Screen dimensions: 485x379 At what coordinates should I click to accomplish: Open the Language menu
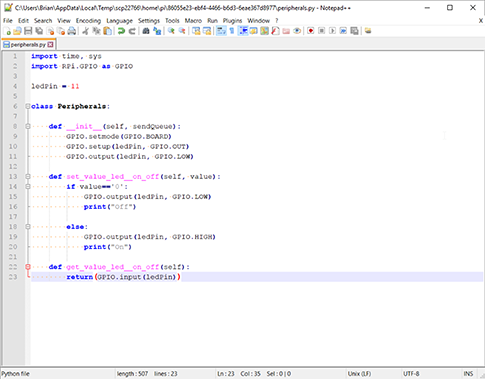tap(119, 21)
